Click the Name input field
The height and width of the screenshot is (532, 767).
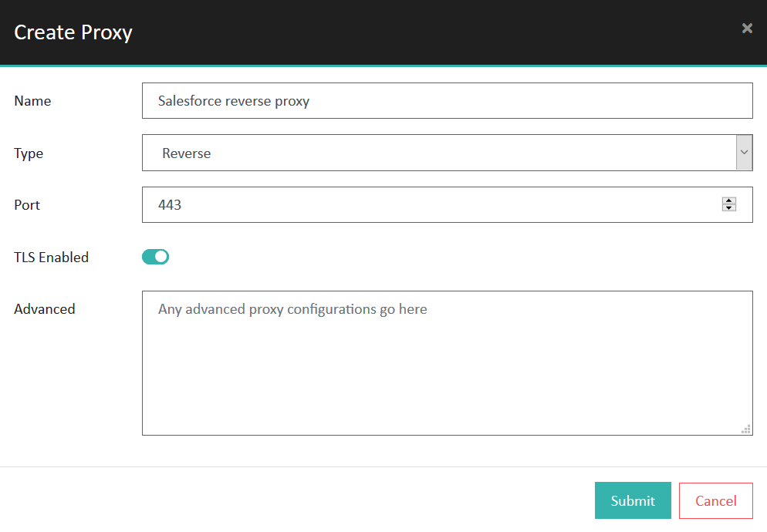pos(447,101)
